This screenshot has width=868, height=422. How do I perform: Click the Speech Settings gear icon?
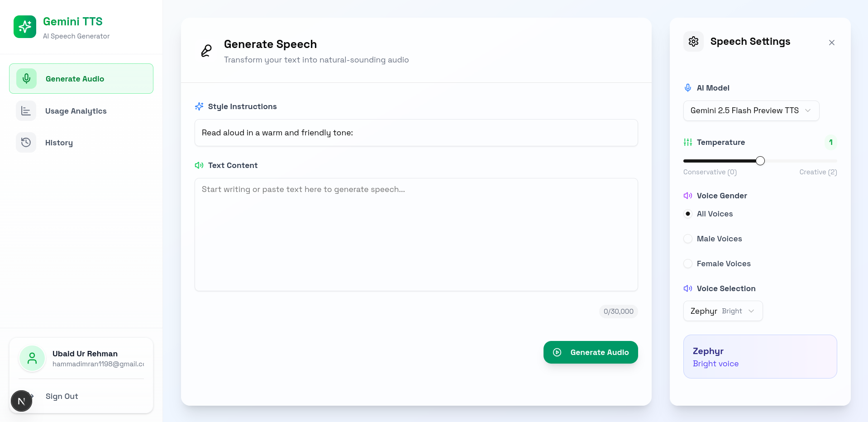click(x=693, y=41)
